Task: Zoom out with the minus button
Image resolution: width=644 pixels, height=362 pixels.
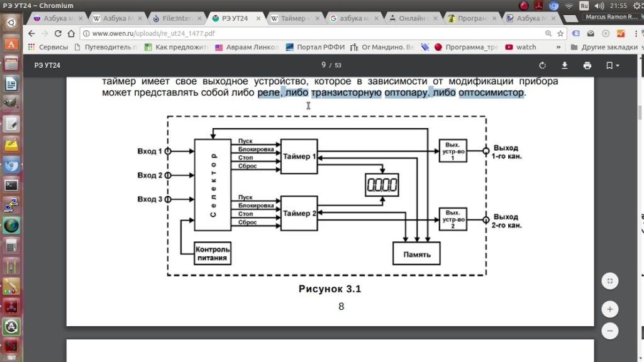Action: pyautogui.click(x=610, y=331)
